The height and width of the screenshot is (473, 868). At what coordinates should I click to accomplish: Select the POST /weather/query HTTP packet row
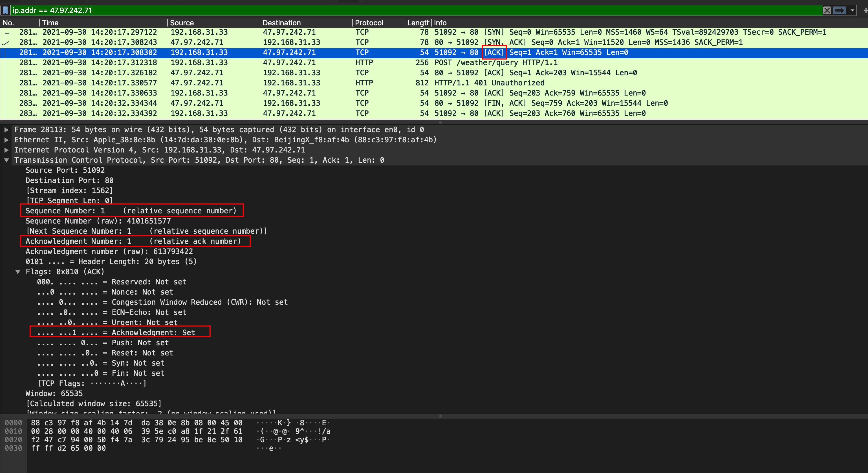[434, 63]
